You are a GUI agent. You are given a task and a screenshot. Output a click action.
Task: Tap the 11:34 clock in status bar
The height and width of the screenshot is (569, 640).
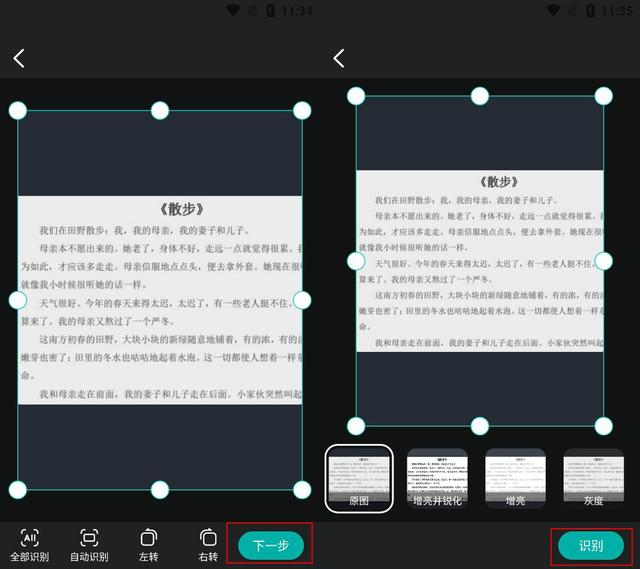click(x=297, y=11)
